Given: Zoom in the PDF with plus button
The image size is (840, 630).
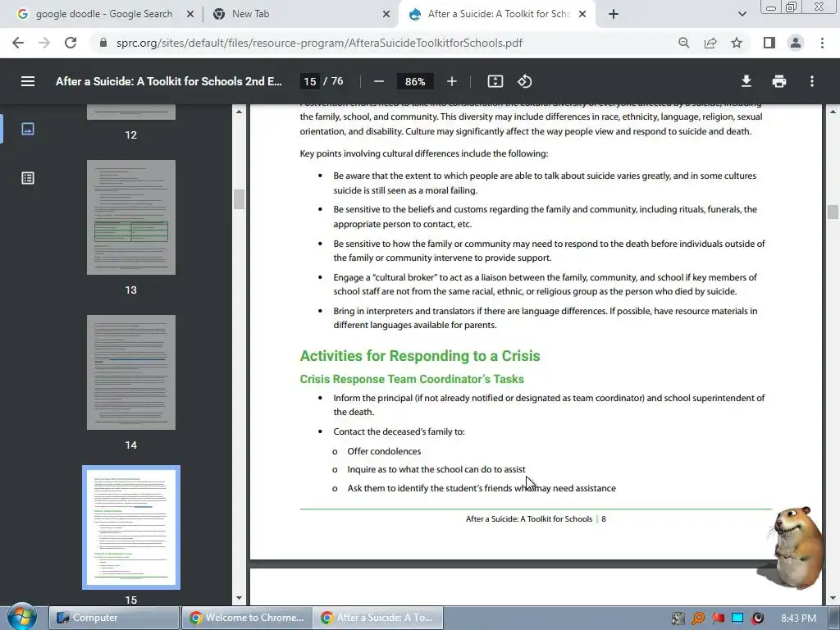Looking at the screenshot, I should pyautogui.click(x=452, y=81).
